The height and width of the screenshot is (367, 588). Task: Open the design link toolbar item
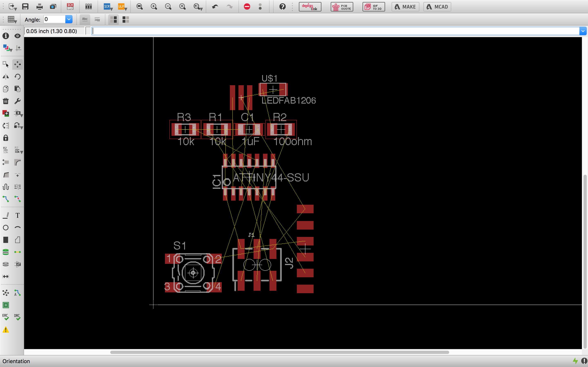310,7
